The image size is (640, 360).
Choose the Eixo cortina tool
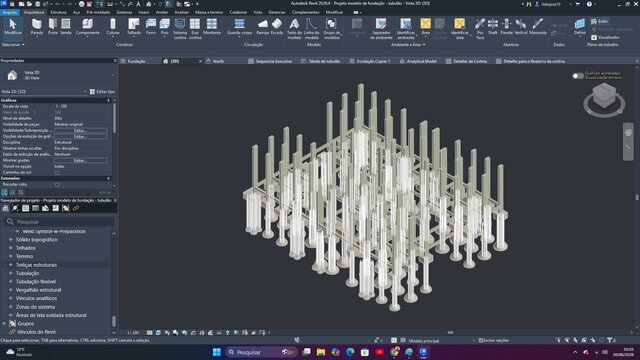195,29
